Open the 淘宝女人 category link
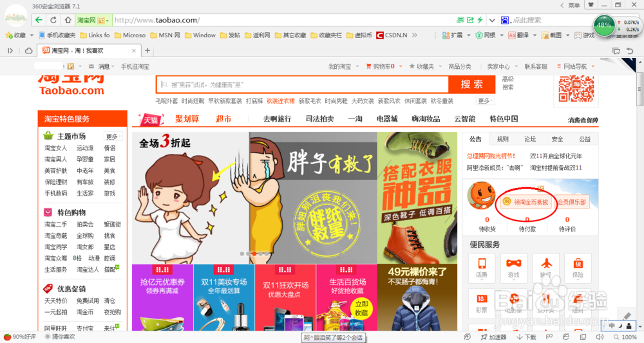 (x=55, y=148)
